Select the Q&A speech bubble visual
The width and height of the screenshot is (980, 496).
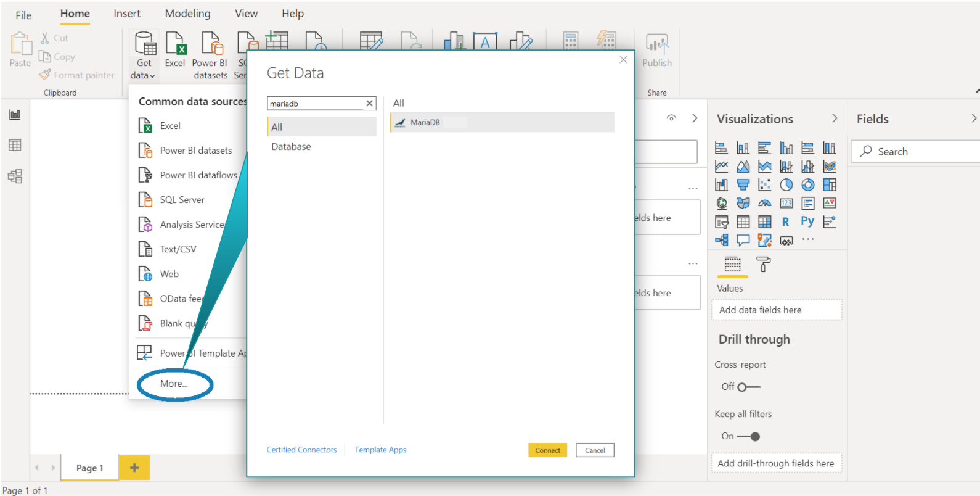[x=743, y=240]
